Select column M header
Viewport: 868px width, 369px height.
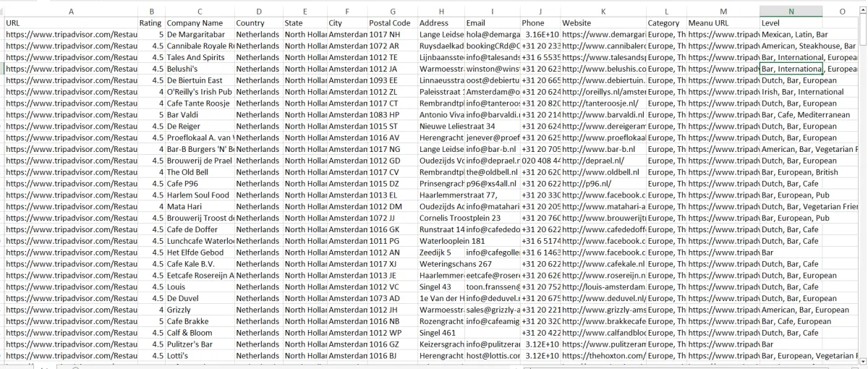click(723, 11)
